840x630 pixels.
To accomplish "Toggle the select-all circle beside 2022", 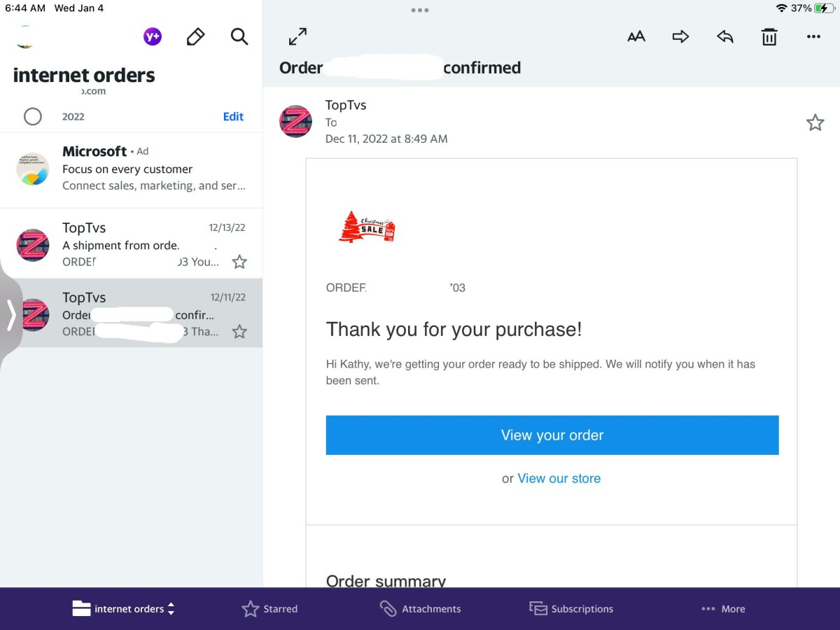I will click(x=33, y=116).
